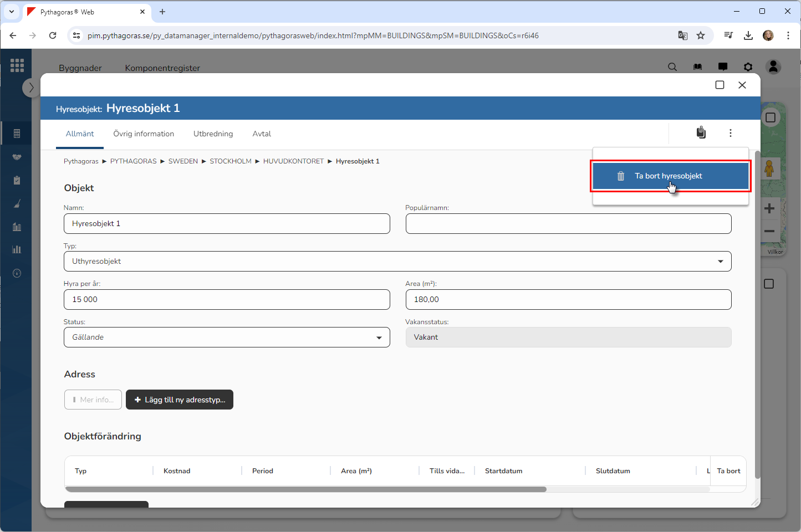Click the Lägg till ny adresstyp button
Image resolution: width=801 pixels, height=532 pixels.
(180, 400)
